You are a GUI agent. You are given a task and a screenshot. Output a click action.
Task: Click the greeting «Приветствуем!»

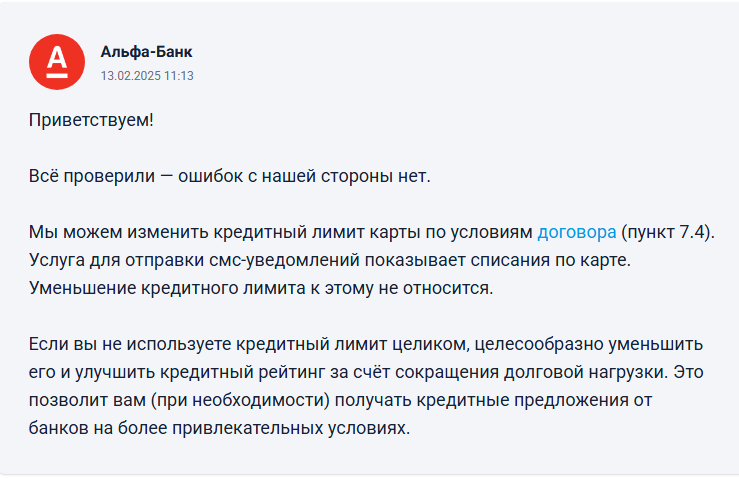point(91,121)
